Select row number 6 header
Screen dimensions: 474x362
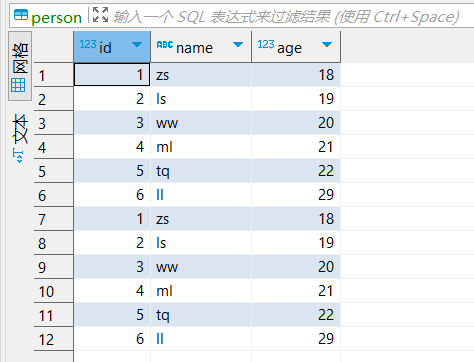coord(54,195)
